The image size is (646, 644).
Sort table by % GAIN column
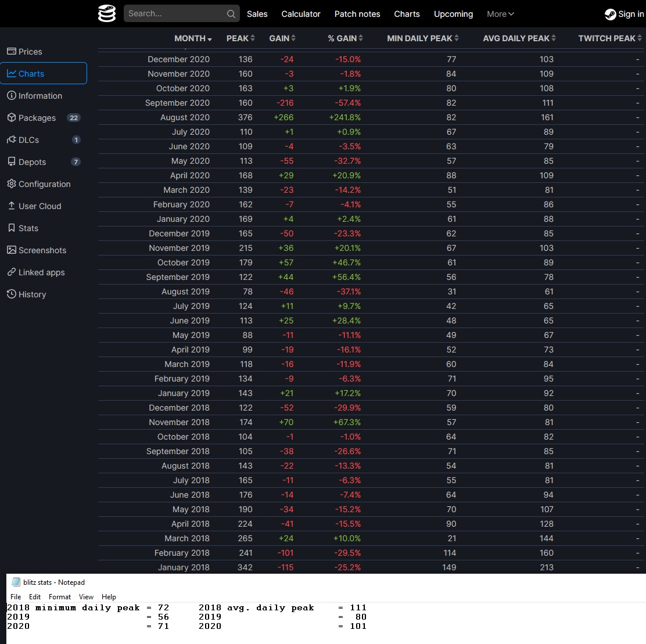345,38
